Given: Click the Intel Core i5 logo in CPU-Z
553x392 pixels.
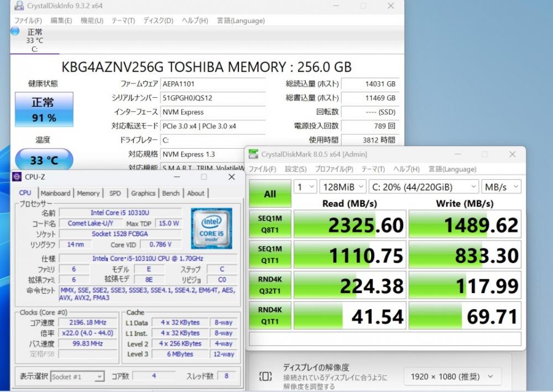Looking at the screenshot, I should (x=211, y=228).
